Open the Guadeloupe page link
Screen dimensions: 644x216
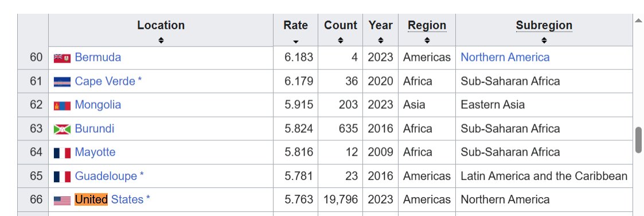(x=106, y=176)
